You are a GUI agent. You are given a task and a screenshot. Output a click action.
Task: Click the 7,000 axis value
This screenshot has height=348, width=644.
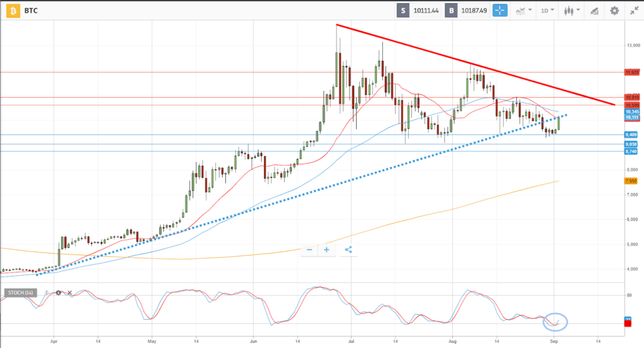[x=632, y=195]
